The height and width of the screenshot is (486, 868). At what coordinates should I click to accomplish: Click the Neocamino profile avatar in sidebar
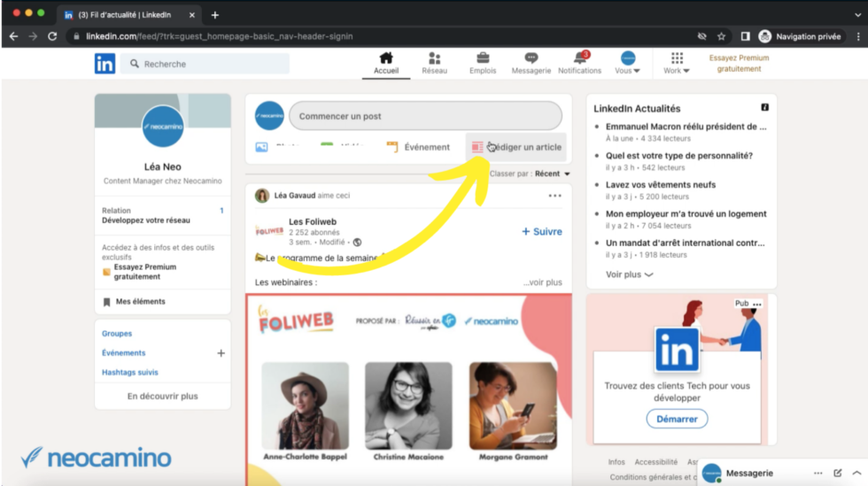163,127
